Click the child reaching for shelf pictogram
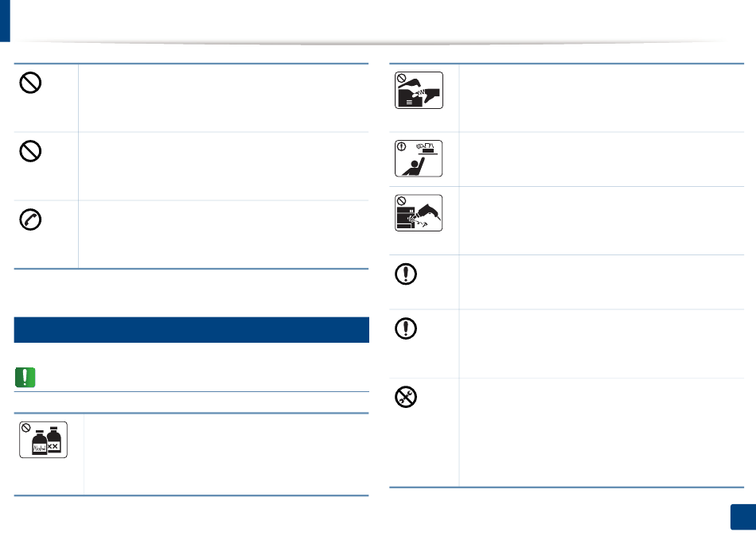The width and height of the screenshot is (756, 536). pyautogui.click(x=419, y=158)
